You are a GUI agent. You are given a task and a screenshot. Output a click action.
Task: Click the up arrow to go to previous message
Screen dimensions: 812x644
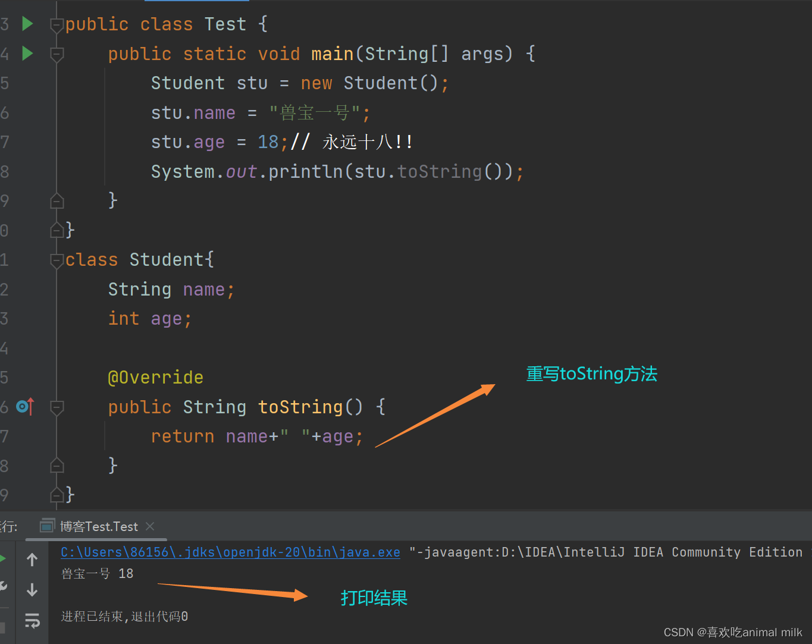pos(32,560)
